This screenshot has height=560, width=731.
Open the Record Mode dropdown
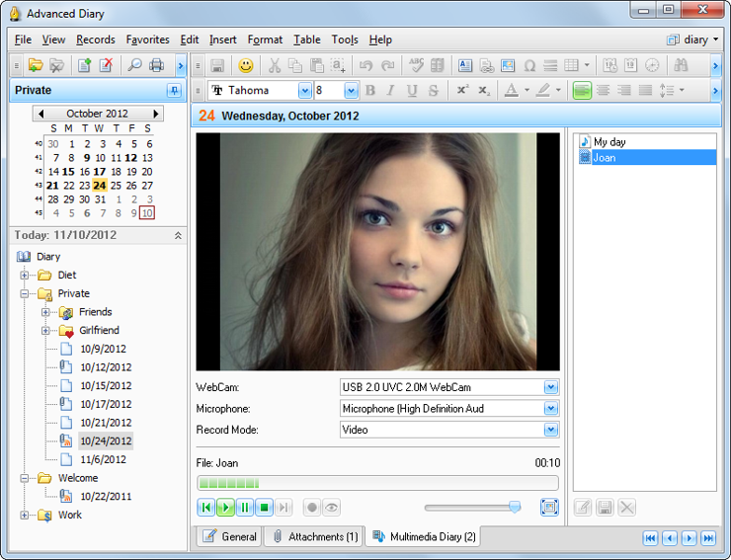pyautogui.click(x=551, y=430)
